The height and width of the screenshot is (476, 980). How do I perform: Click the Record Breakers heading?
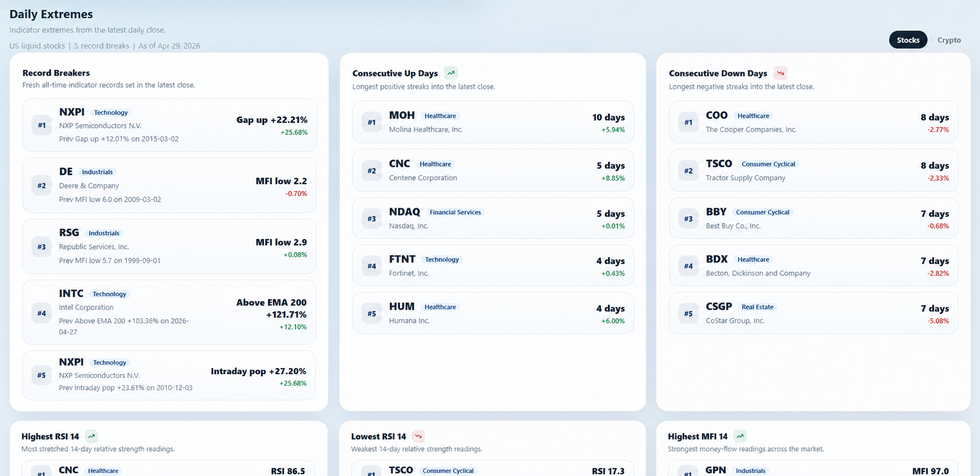[56, 73]
